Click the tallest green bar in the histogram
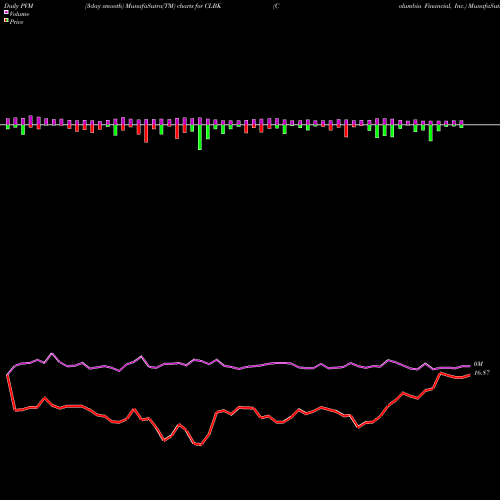 200,137
